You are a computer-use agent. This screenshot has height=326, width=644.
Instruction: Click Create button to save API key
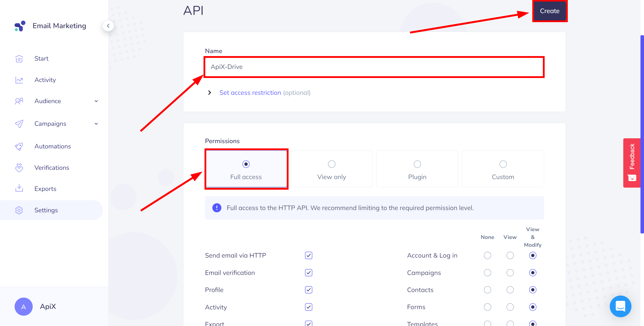pos(550,11)
